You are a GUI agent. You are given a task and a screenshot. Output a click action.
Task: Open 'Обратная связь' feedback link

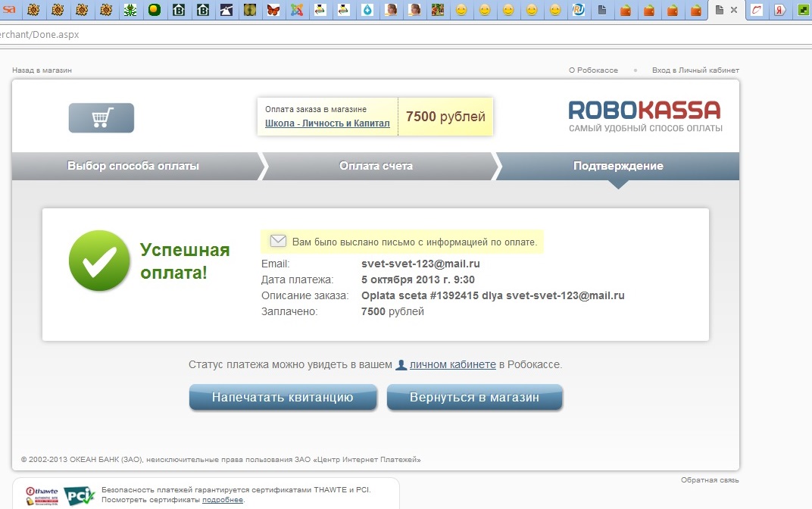tap(710, 480)
